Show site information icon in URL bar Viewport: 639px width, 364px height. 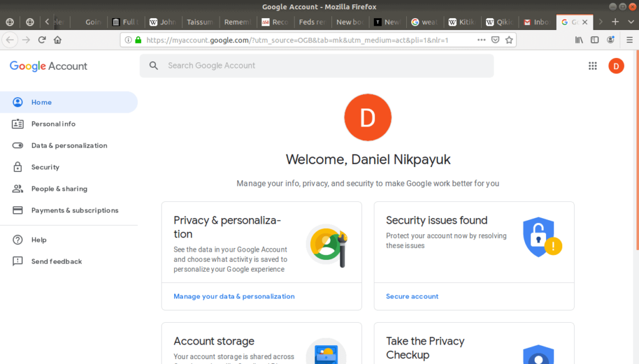[128, 40]
